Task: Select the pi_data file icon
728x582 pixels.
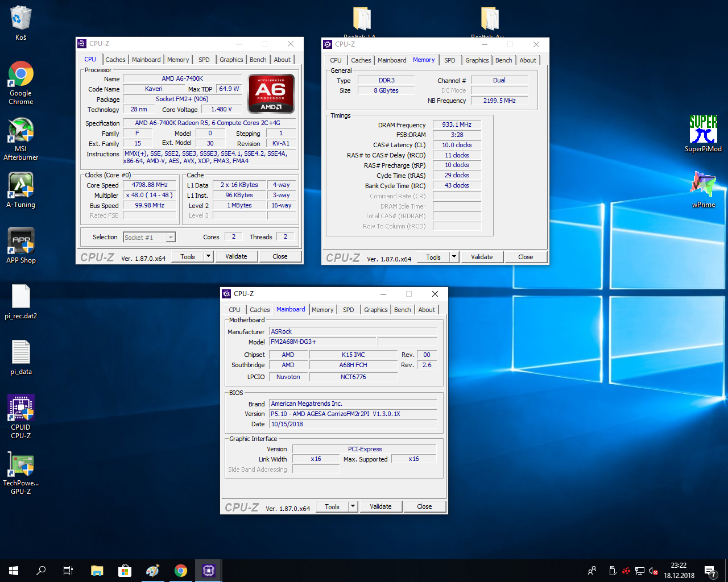Action: click(20, 357)
